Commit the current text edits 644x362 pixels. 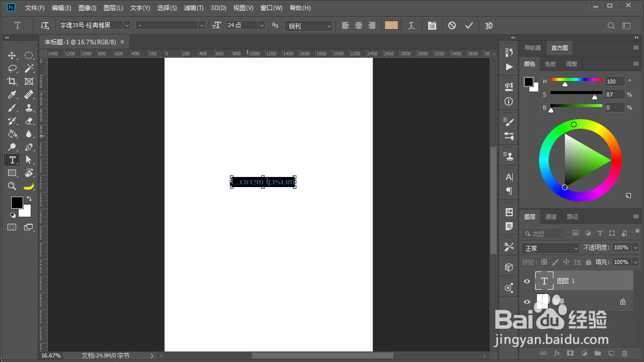(469, 25)
